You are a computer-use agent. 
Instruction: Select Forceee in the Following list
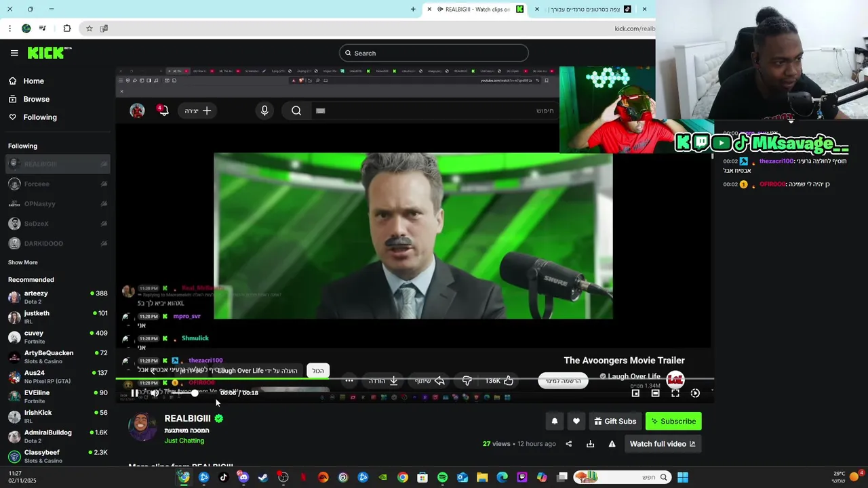click(x=58, y=184)
